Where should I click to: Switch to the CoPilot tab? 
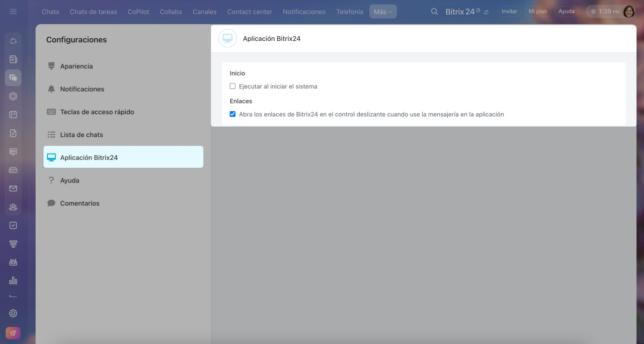tap(138, 12)
